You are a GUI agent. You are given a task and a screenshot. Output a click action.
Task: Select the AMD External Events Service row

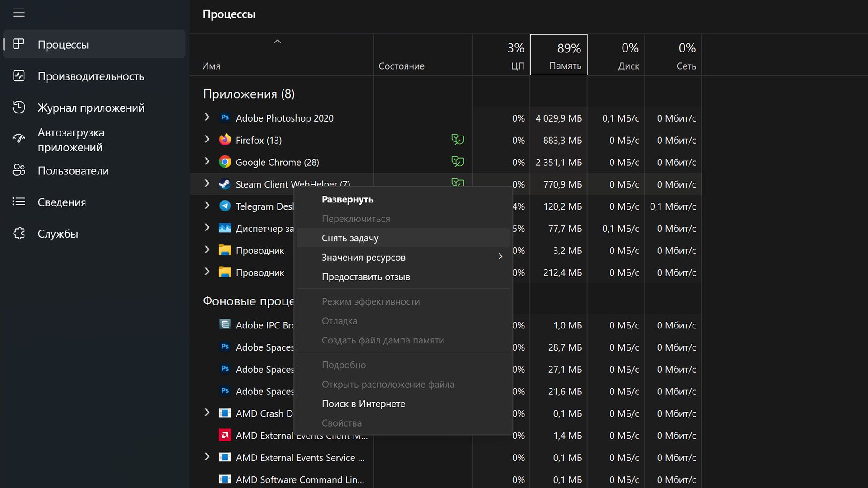[x=300, y=458]
